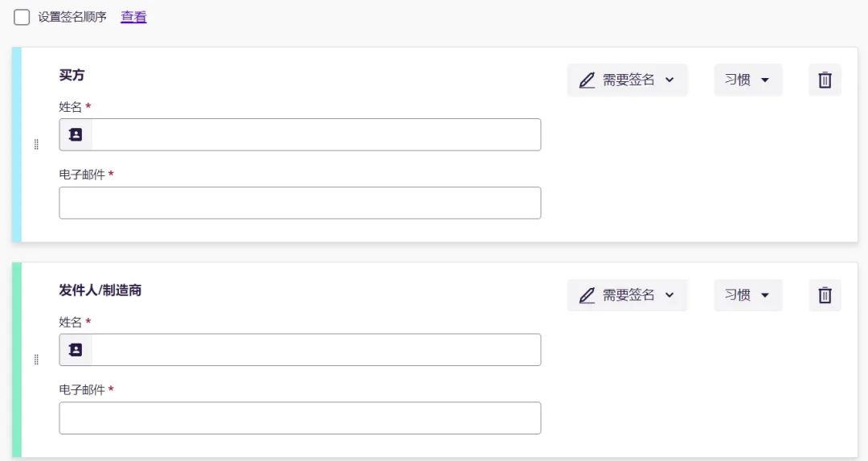Click the 买方 姓名 input field
This screenshot has height=461, width=868.
click(315, 134)
